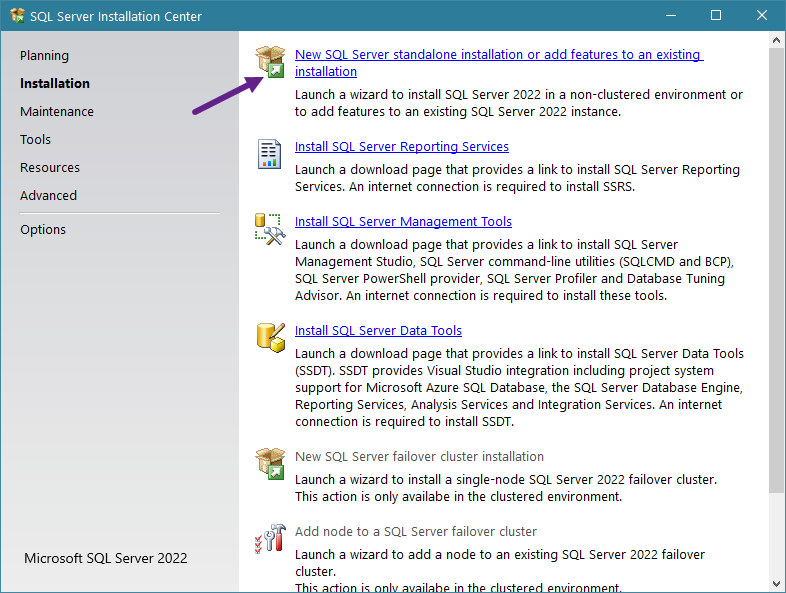The width and height of the screenshot is (786, 593).
Task: Open the Planning section
Action: [x=45, y=56]
